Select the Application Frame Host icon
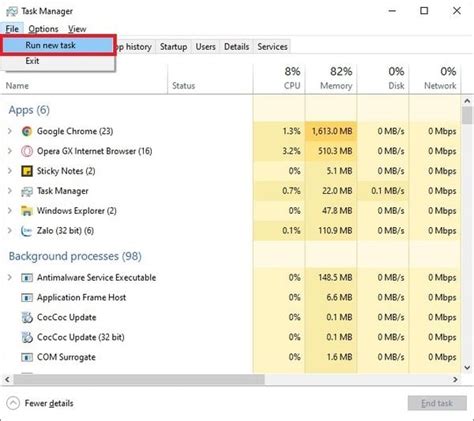Screen dimensions: 474x421 click(27, 297)
